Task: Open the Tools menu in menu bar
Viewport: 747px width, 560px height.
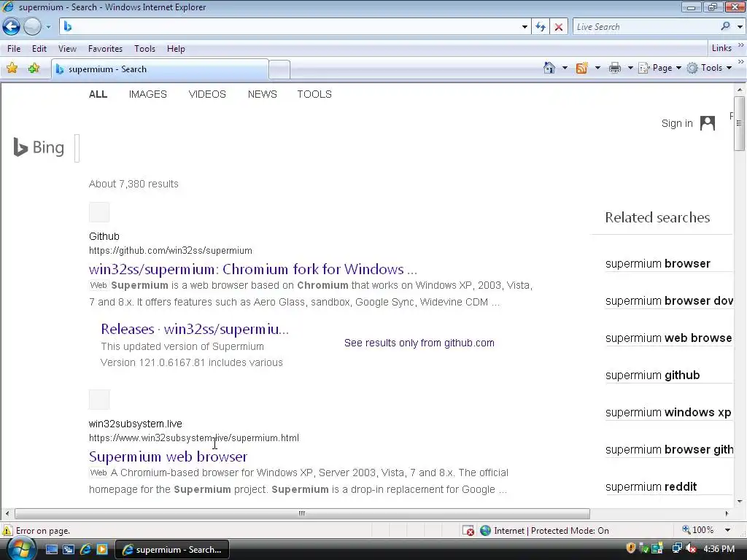Action: (x=144, y=49)
